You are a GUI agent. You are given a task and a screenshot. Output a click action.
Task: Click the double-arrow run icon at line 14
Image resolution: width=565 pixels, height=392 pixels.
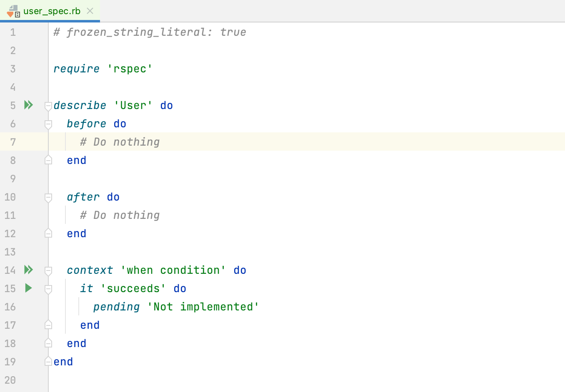tap(28, 270)
